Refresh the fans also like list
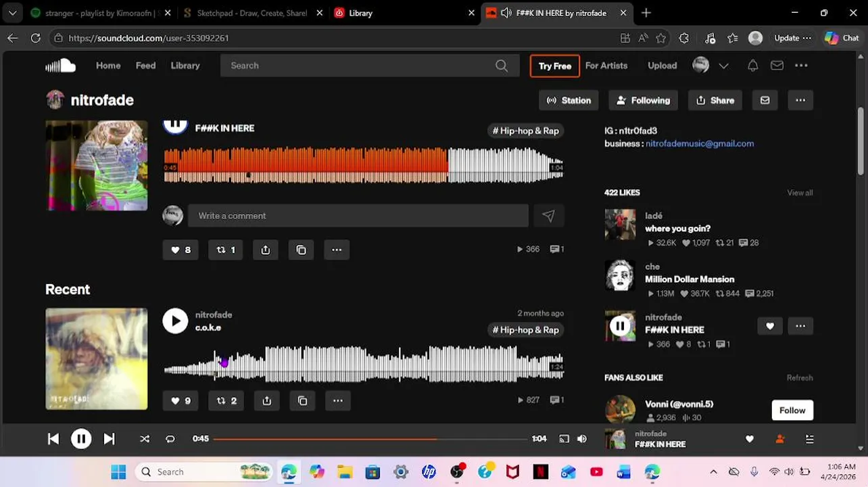Screen dimensions: 868x487 click(x=800, y=377)
